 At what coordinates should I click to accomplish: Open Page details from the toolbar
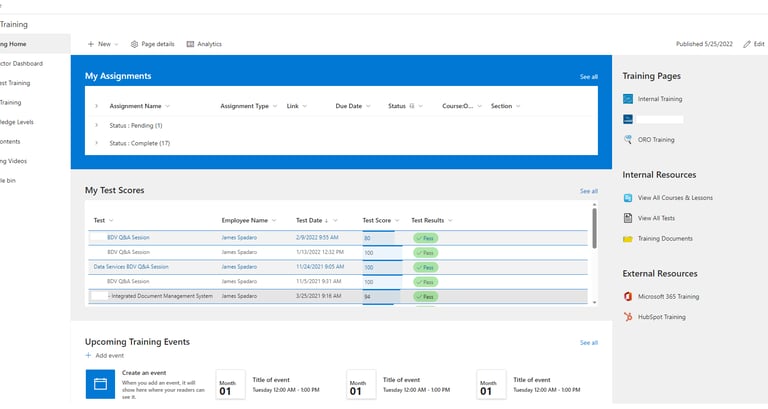[x=152, y=44]
